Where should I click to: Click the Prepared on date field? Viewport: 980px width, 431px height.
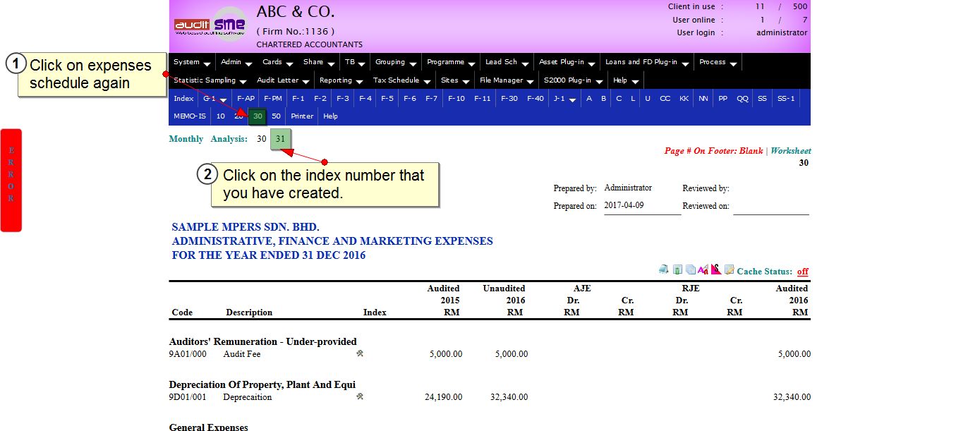click(x=641, y=206)
